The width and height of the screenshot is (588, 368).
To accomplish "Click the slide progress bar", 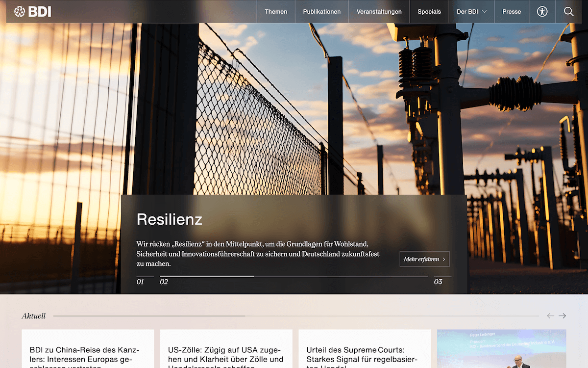I will 294,277.
